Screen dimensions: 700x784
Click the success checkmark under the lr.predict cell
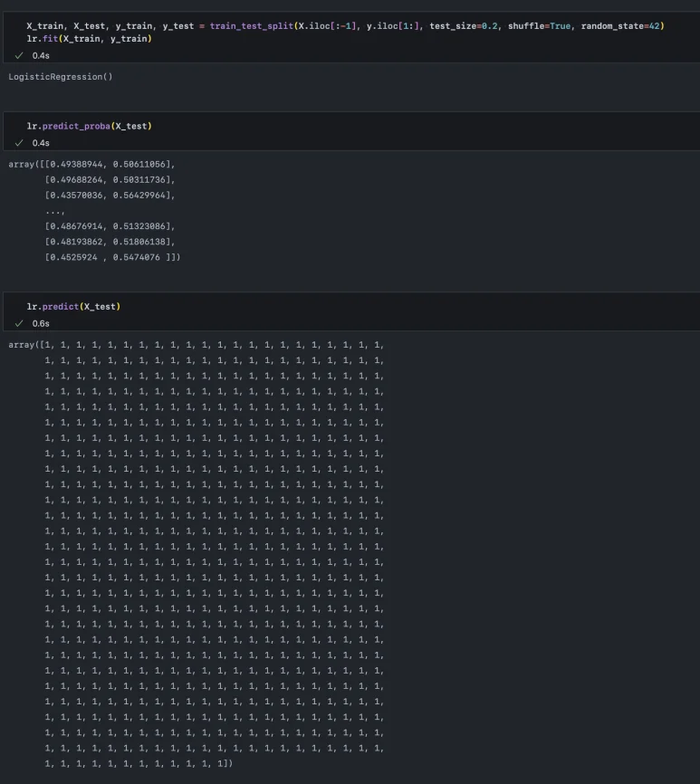point(19,323)
